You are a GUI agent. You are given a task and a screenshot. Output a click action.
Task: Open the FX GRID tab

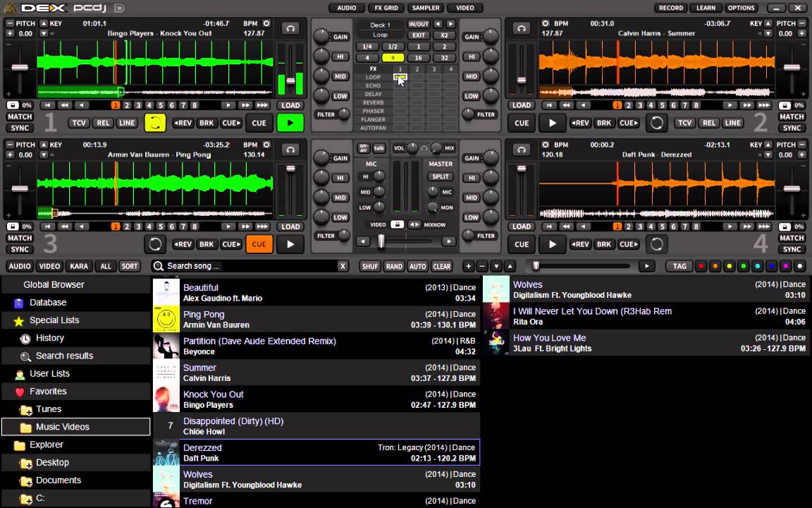click(386, 8)
